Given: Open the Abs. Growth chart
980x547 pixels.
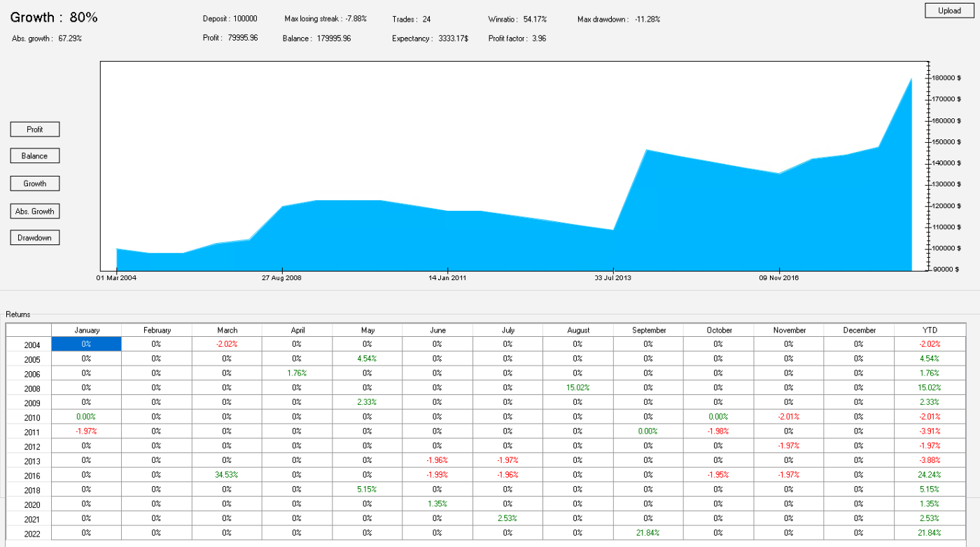Looking at the screenshot, I should [x=35, y=211].
